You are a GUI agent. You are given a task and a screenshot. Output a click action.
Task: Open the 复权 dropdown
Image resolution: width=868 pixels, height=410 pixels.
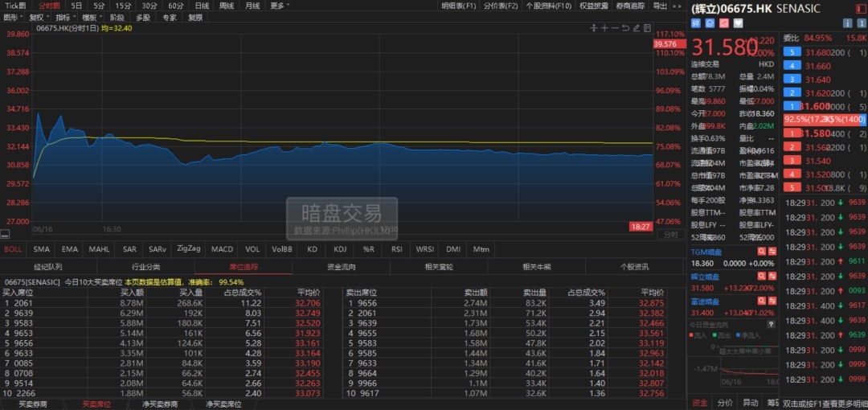click(39, 17)
